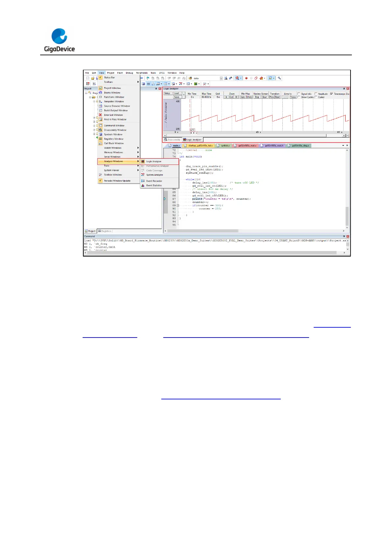
Task: Click the Insert breakpoint red dot icon
Action: pos(246,78)
